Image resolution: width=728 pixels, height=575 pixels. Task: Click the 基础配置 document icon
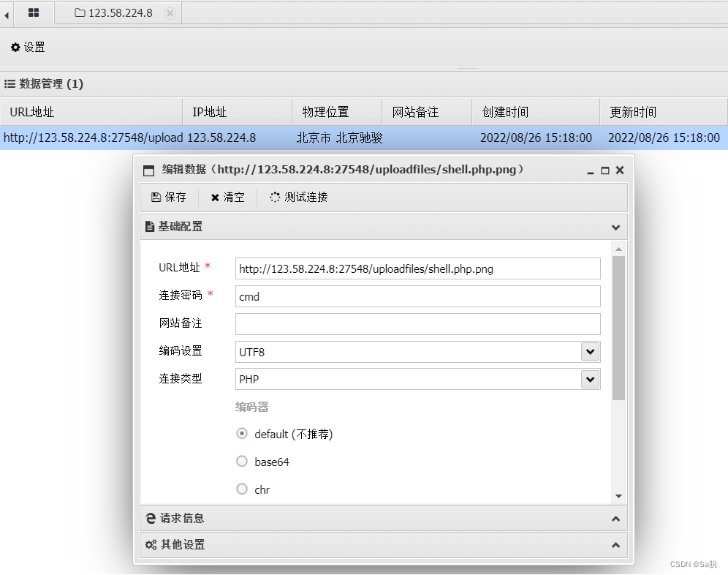click(x=151, y=227)
